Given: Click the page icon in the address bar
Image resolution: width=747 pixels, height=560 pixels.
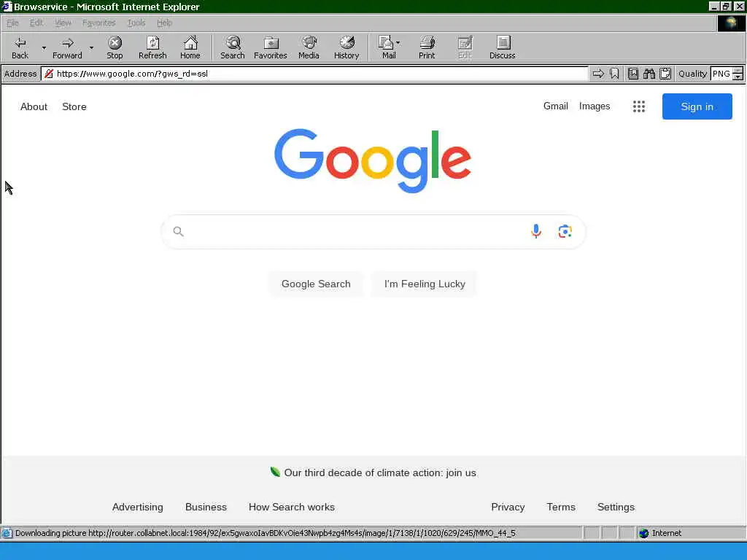Looking at the screenshot, I should (x=49, y=74).
